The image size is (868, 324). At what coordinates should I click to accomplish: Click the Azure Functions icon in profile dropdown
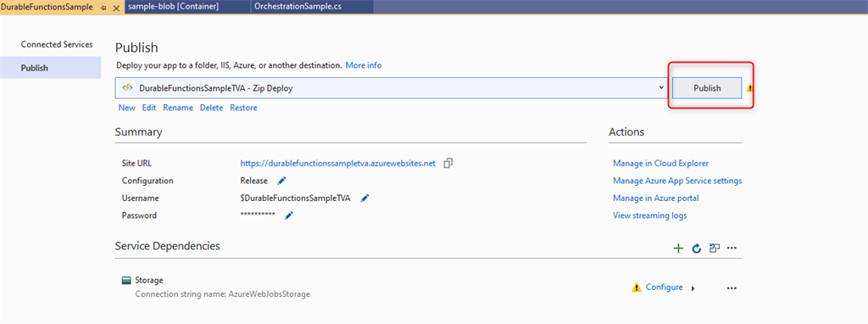(x=127, y=87)
